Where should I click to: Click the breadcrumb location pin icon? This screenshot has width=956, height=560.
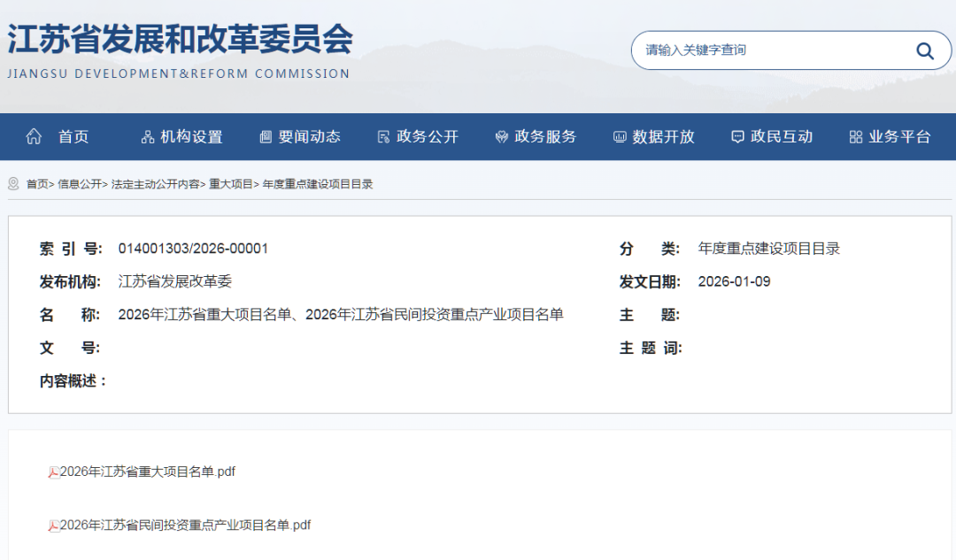click(13, 184)
